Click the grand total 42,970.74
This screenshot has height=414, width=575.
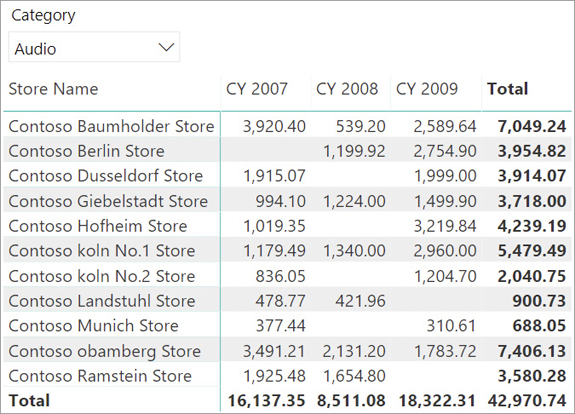(527, 401)
